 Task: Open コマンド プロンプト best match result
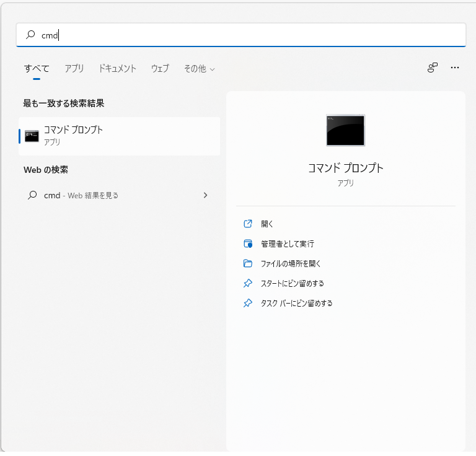point(119,136)
